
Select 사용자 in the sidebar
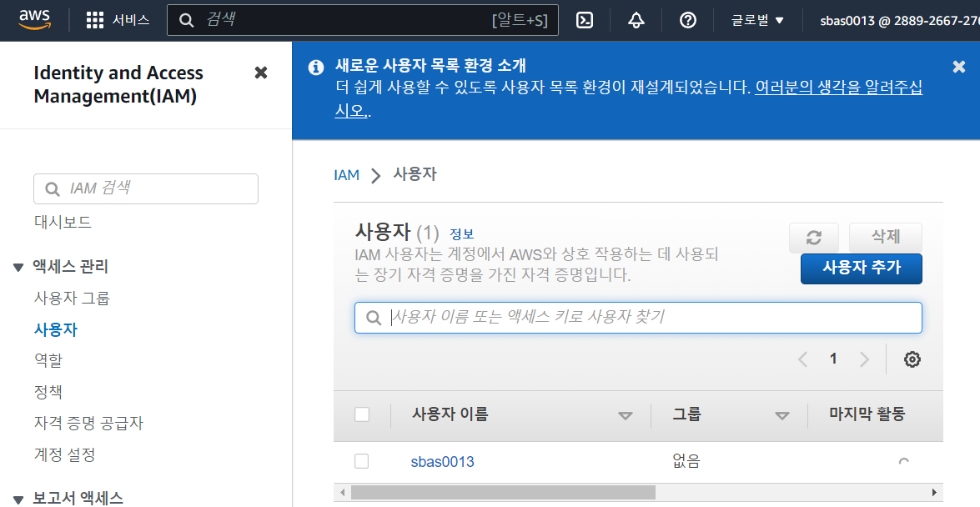point(56,329)
